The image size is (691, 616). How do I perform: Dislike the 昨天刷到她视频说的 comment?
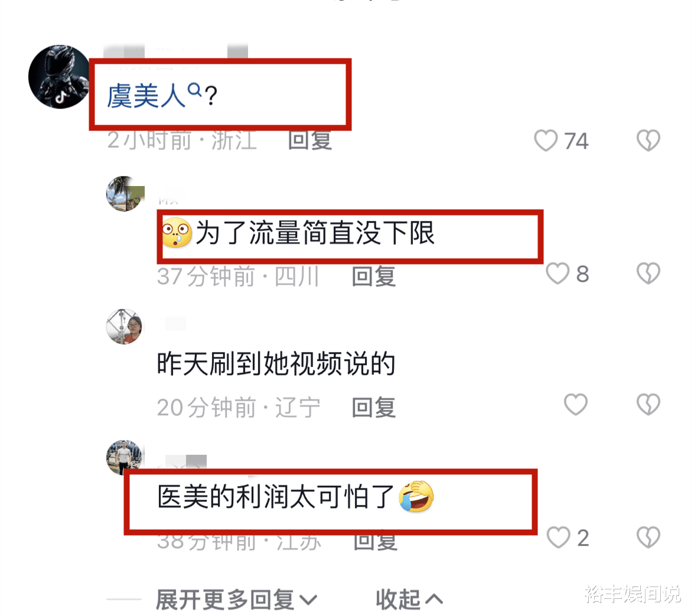click(648, 405)
